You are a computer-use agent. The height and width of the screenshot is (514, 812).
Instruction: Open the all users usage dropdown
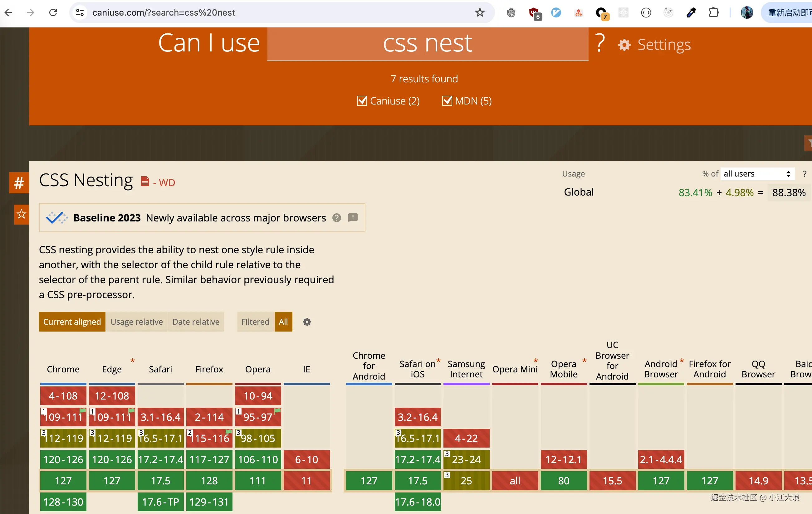(757, 174)
